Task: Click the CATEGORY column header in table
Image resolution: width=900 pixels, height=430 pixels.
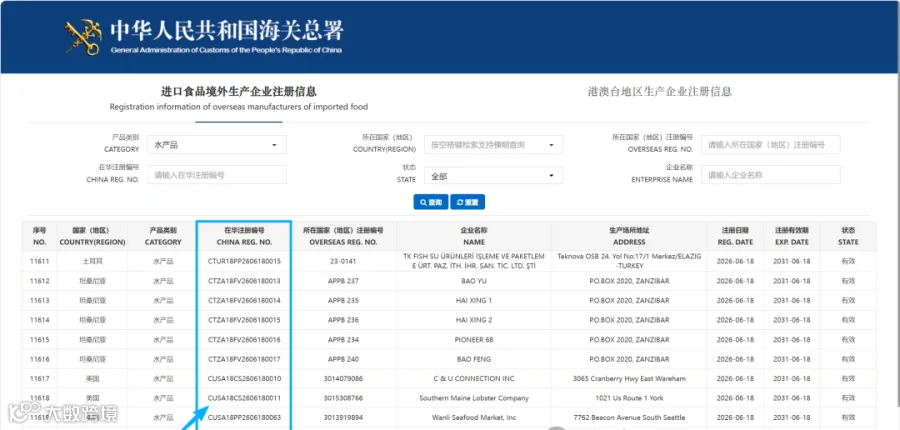Action: coord(163,236)
